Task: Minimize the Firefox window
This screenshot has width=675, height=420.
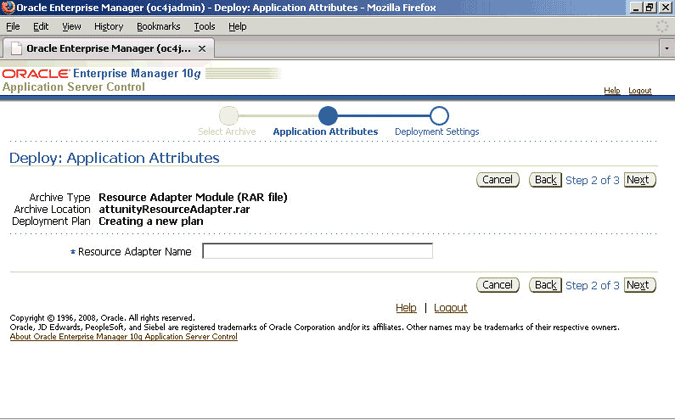Action: pos(636,7)
